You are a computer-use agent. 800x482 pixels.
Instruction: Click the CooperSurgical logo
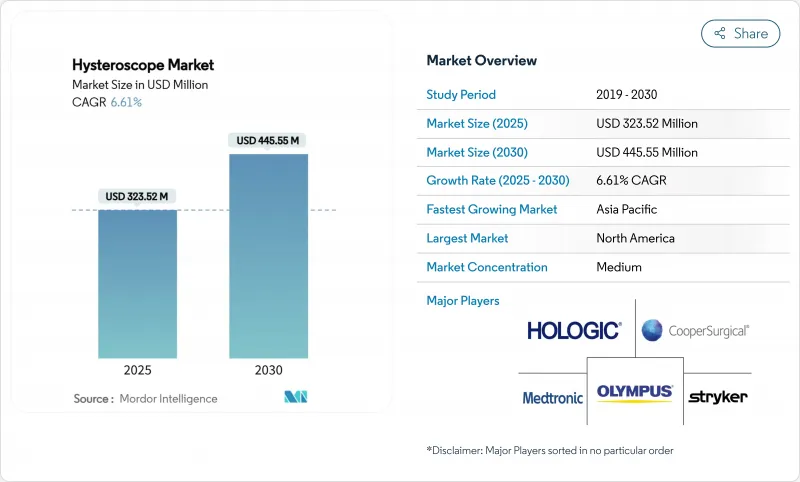point(695,330)
